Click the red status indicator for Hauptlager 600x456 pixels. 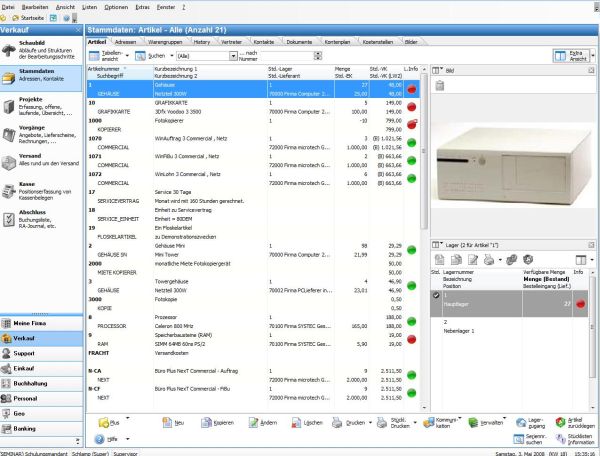point(581,302)
